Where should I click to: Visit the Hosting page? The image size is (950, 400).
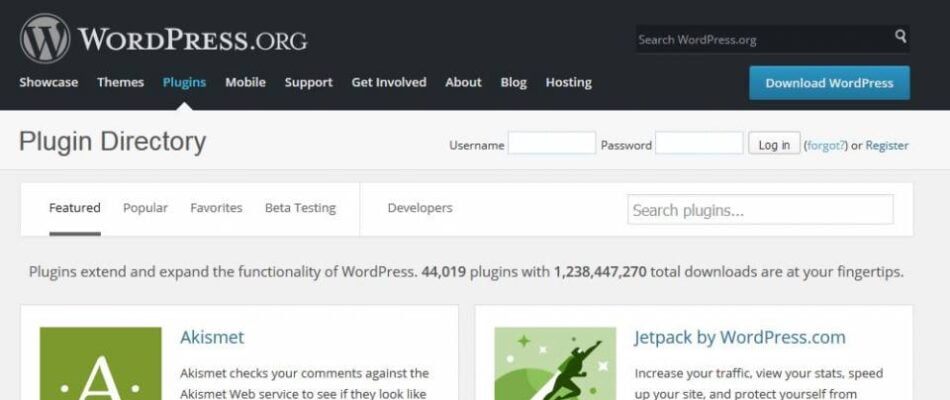coord(568,82)
